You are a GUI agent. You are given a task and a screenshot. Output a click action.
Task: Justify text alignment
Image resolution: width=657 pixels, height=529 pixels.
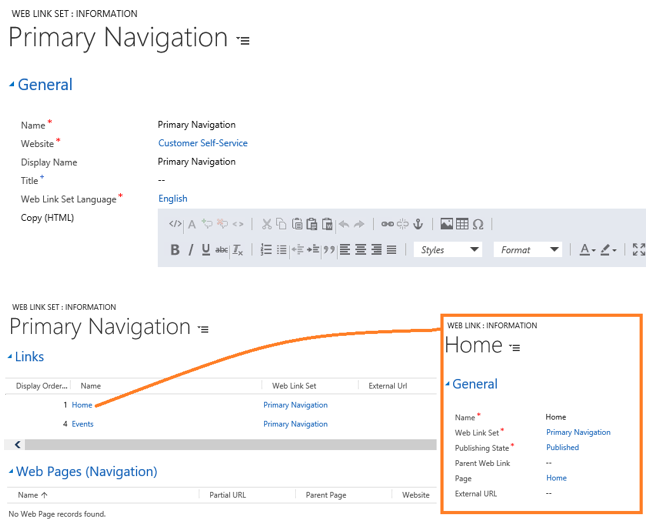(392, 250)
